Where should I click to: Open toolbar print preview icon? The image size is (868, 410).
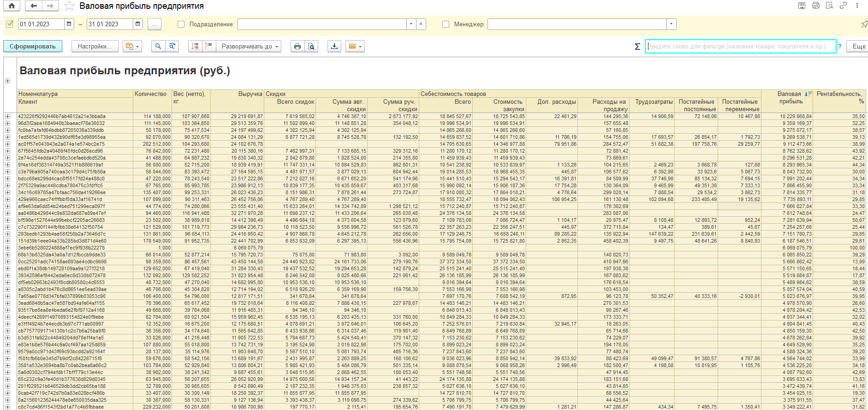point(311,46)
